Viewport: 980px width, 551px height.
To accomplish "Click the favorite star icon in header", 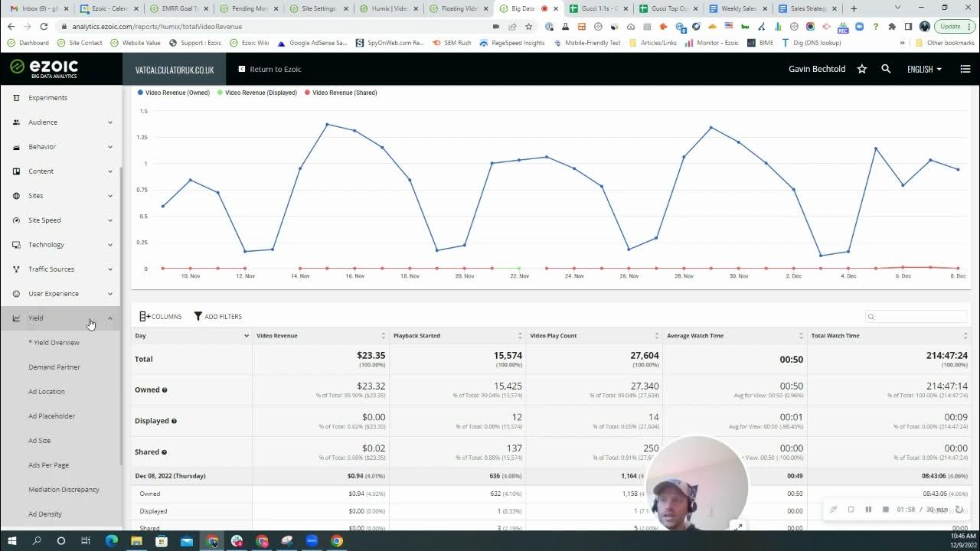I will click(861, 68).
